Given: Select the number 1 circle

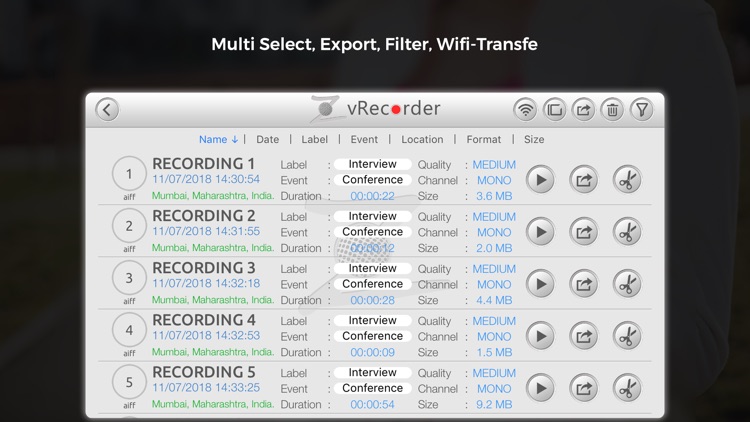Looking at the screenshot, I should click(x=129, y=173).
